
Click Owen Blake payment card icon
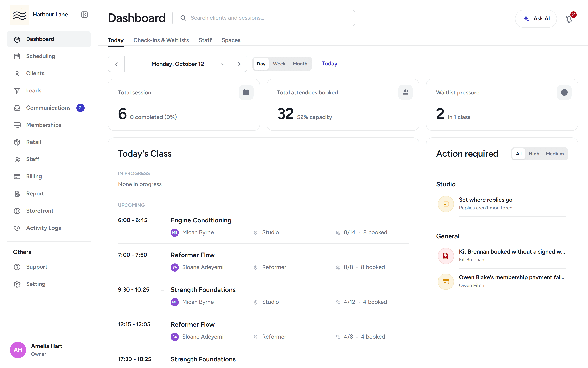tap(446, 282)
